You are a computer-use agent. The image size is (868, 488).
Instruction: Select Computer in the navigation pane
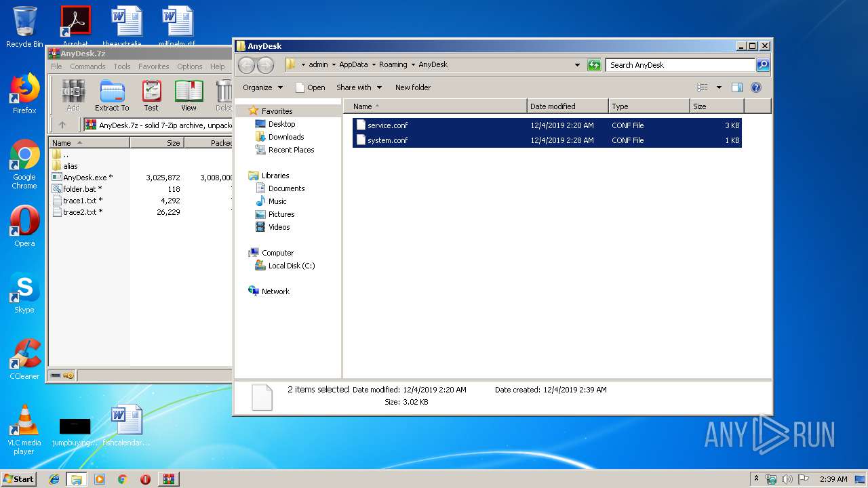(271, 253)
